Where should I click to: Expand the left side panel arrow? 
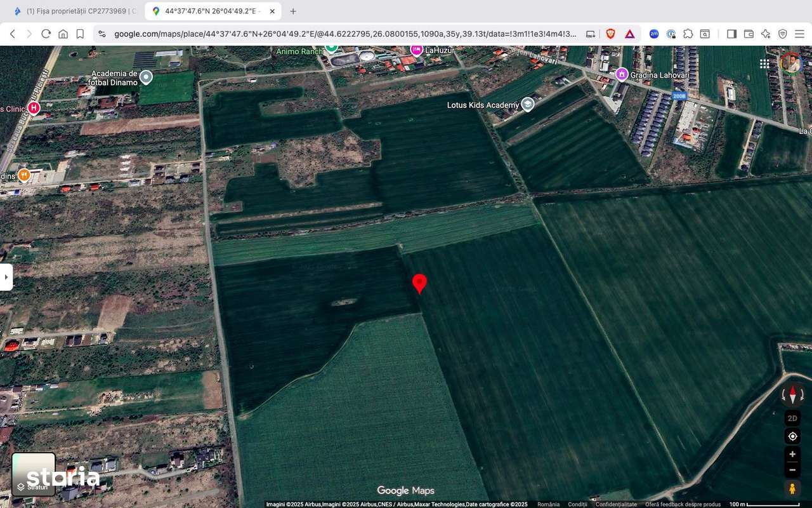[6, 276]
